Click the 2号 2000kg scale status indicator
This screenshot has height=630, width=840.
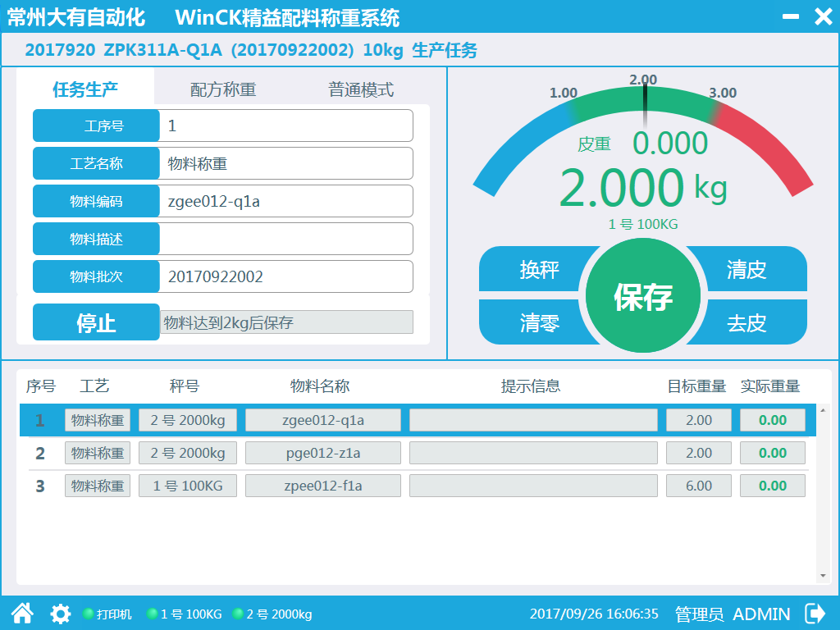(239, 614)
